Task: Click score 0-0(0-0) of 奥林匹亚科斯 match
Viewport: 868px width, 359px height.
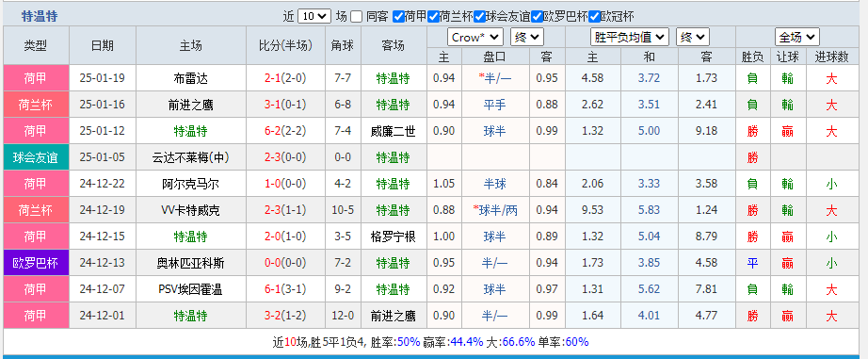Action: [x=285, y=263]
